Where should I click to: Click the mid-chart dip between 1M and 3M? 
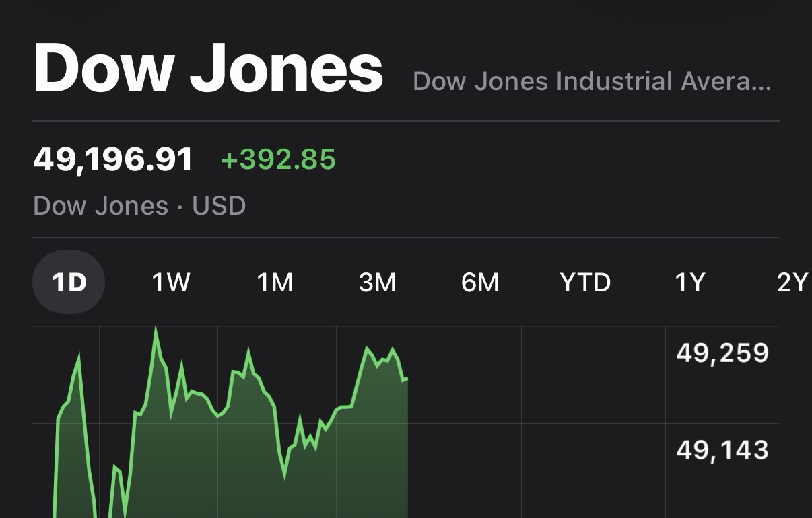click(x=285, y=476)
